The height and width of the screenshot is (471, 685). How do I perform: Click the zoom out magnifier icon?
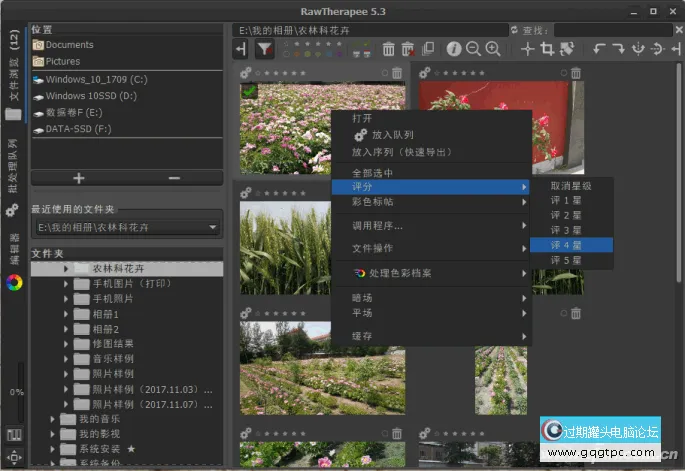473,49
